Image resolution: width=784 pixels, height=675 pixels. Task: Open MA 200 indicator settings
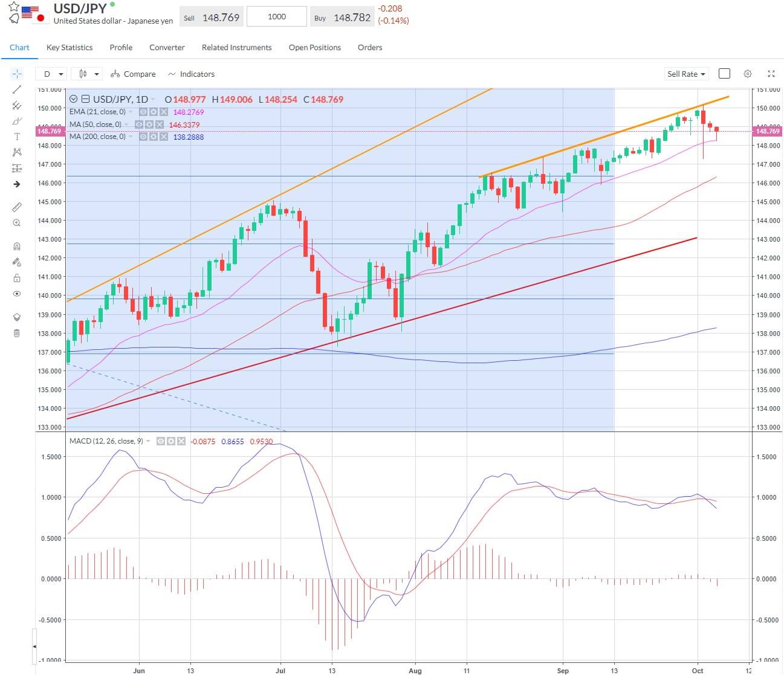pos(153,137)
